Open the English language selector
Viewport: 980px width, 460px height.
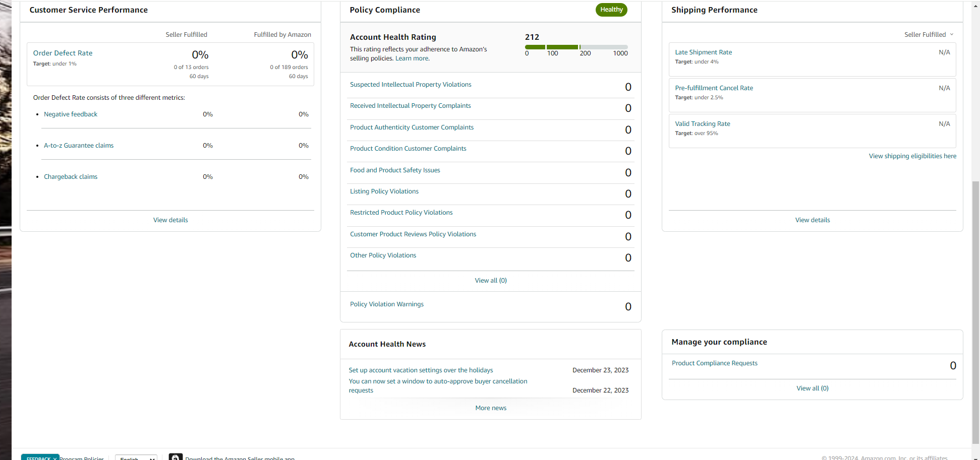pyautogui.click(x=136, y=457)
